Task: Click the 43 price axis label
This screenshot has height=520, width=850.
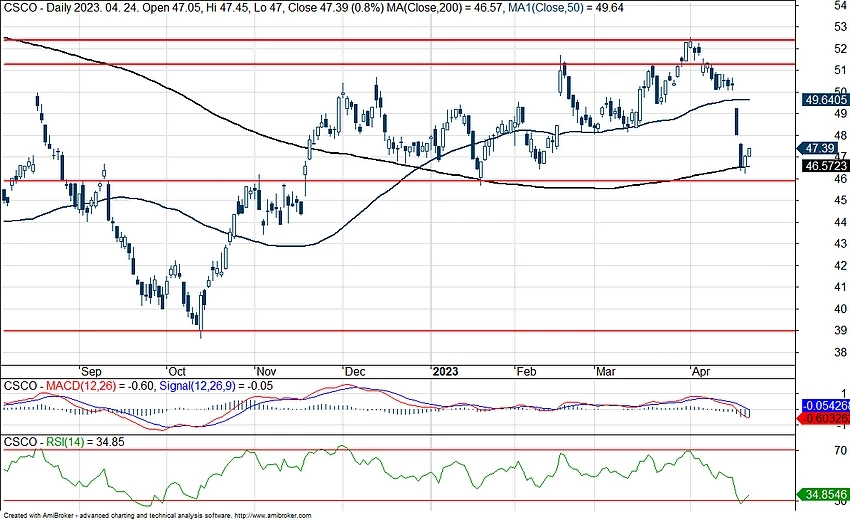Action: point(840,243)
